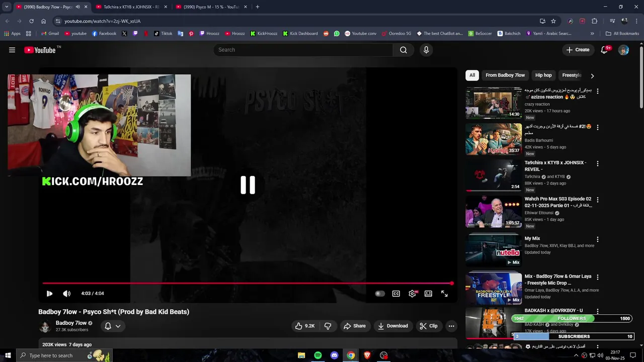Screen dimensions: 644x362
Task: Open the Chrome extensions puzzle icon
Action: [x=595, y=21]
